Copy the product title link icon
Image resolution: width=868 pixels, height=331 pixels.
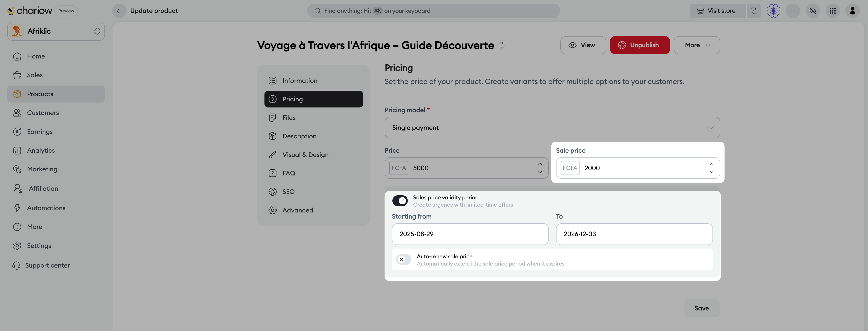(x=501, y=45)
